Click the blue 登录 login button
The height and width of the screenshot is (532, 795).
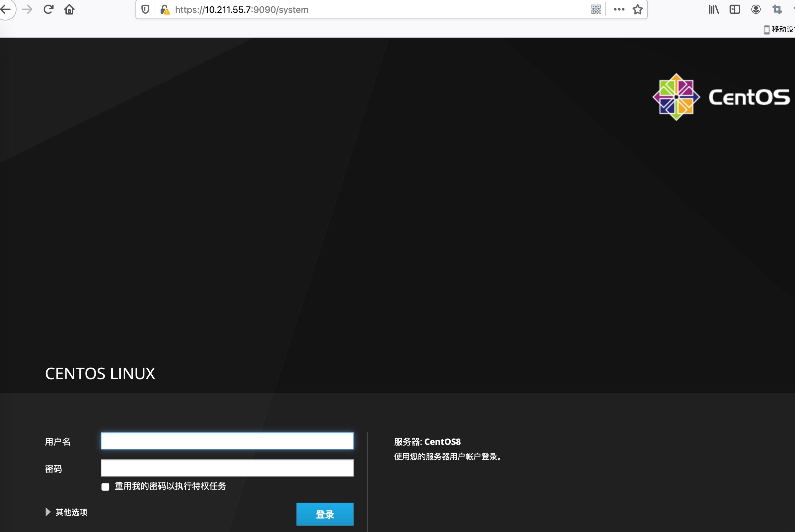coord(325,514)
